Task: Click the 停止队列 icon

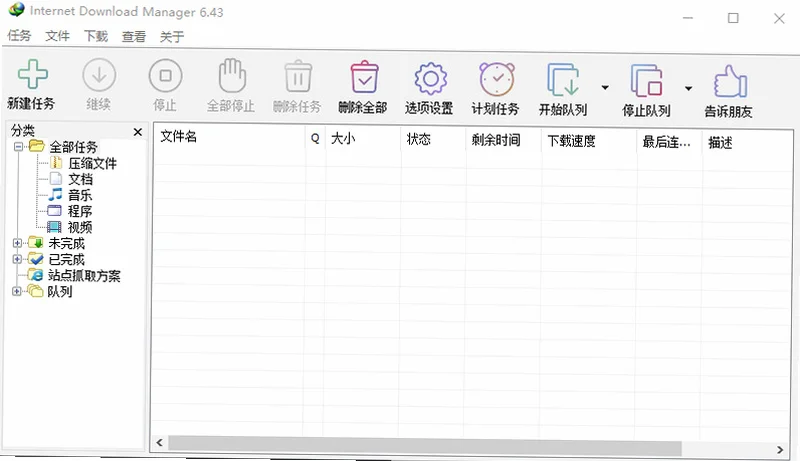Action: [646, 81]
